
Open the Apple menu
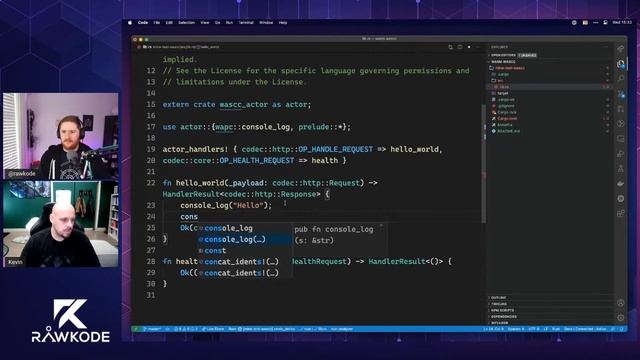point(130,23)
